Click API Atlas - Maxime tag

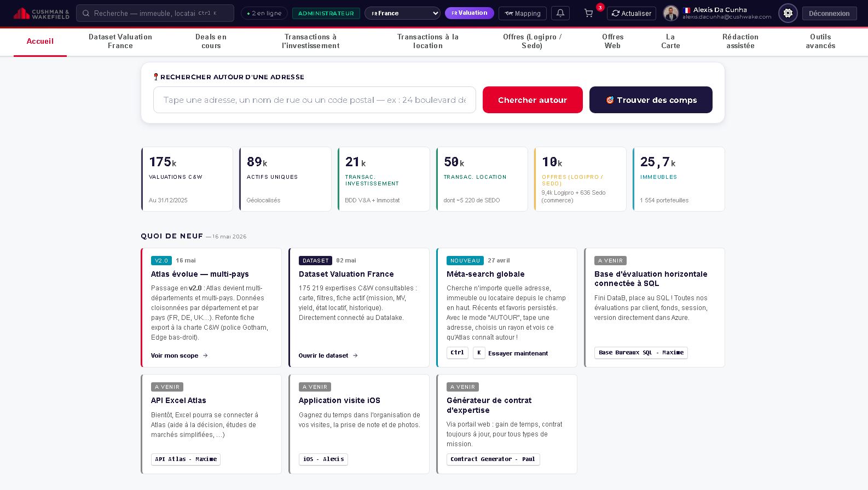186,459
